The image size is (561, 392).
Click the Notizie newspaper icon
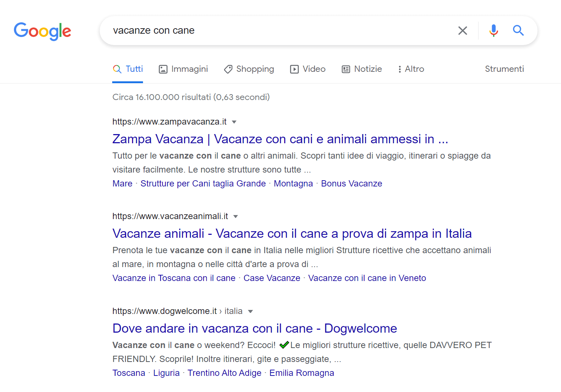point(346,69)
